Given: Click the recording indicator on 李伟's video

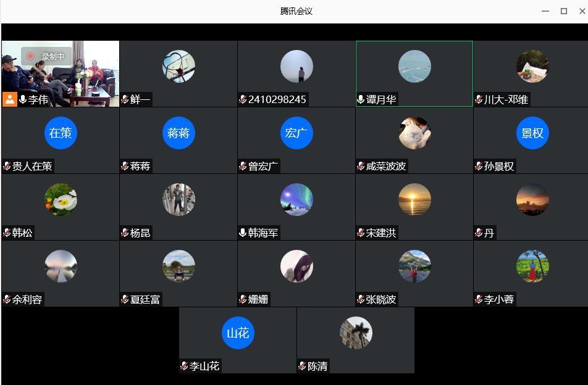Looking at the screenshot, I should point(46,56).
